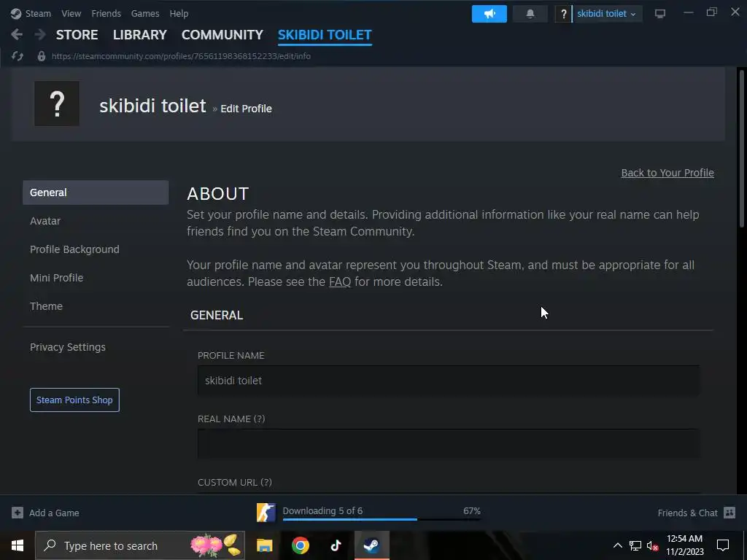Click the Downloading 5 of 6 status
Image resolution: width=747 pixels, height=560 pixels.
[x=322, y=511]
